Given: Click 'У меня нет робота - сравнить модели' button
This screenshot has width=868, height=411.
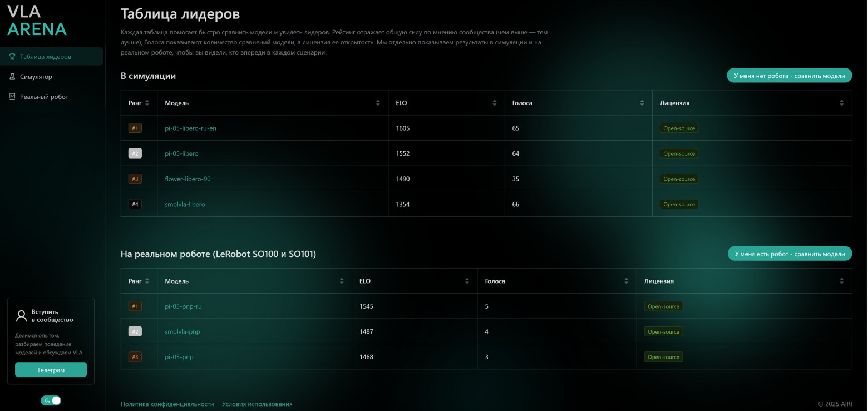Looking at the screenshot, I should pos(789,76).
